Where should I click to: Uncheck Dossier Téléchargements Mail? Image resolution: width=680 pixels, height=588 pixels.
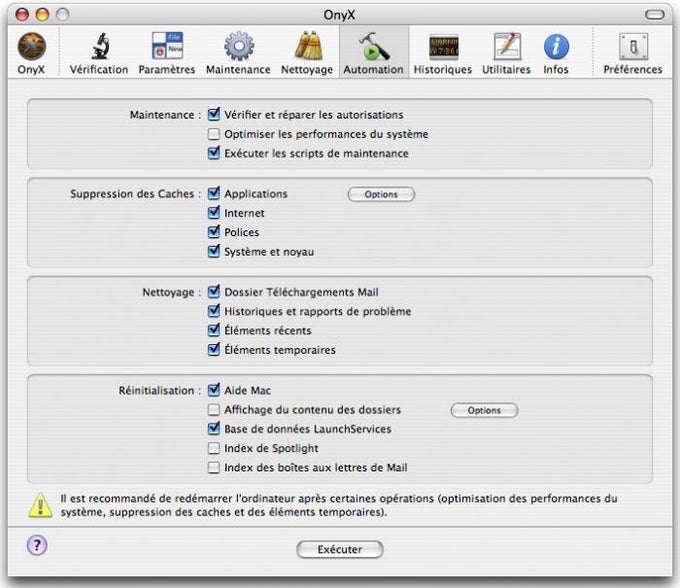tap(214, 292)
